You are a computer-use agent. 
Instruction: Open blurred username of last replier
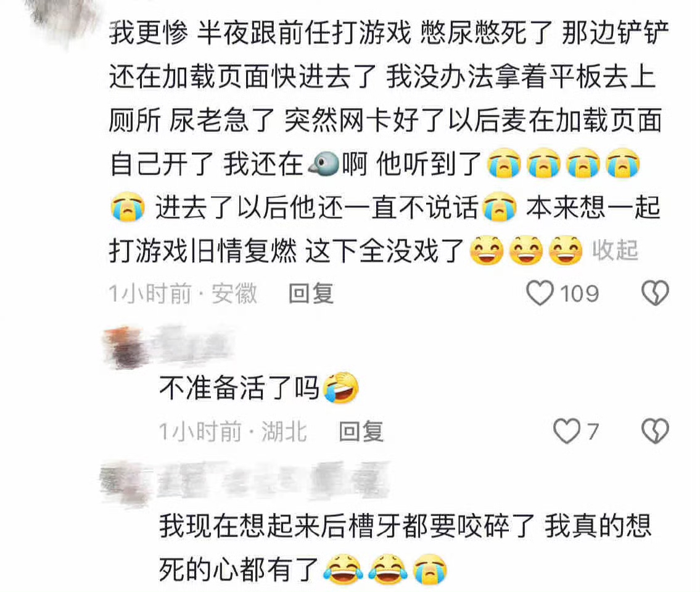(x=273, y=481)
